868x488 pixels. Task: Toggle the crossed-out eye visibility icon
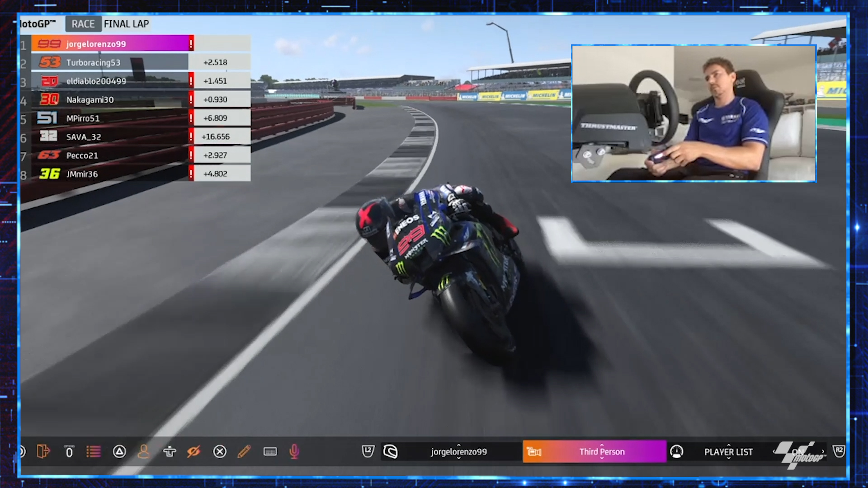tap(193, 451)
